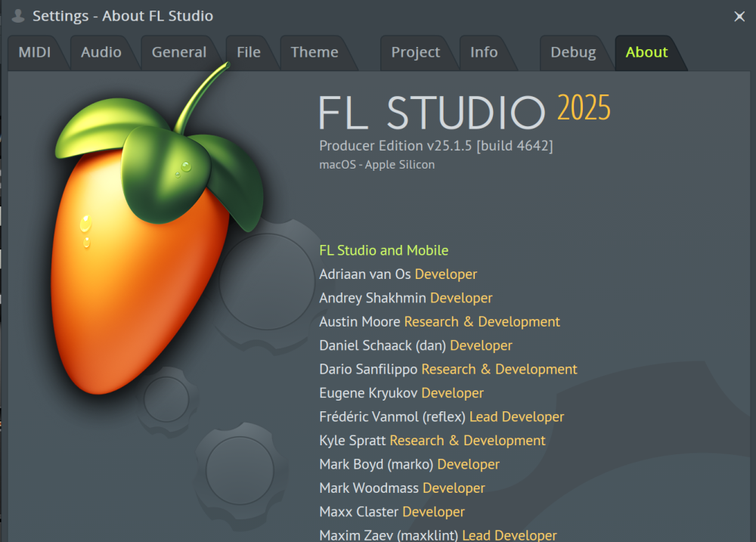Click the Andrey Shakhmin Developer credit
The image size is (756, 542).
[x=405, y=298]
